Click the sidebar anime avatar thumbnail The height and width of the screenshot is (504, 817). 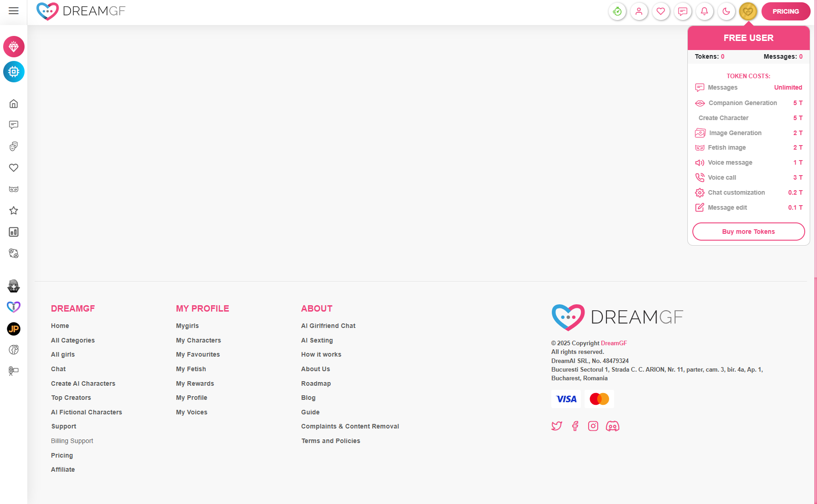click(x=14, y=286)
